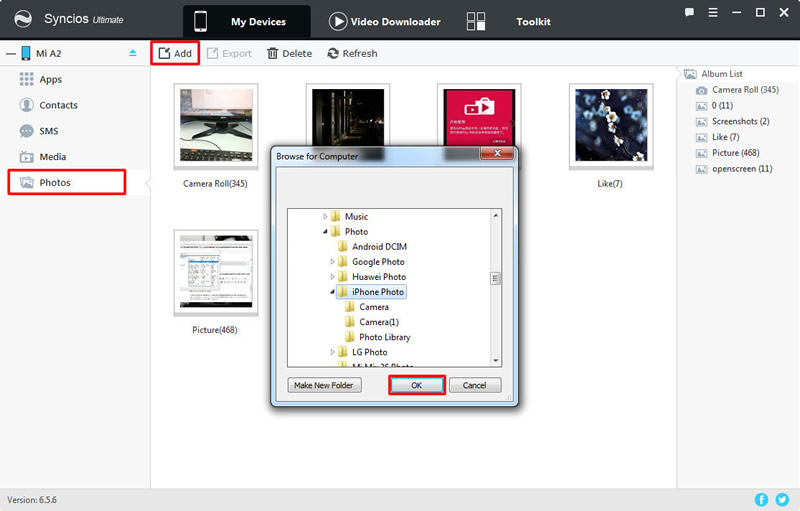This screenshot has width=800, height=511.
Task: Open the hamburger menu icon
Action: point(713,12)
